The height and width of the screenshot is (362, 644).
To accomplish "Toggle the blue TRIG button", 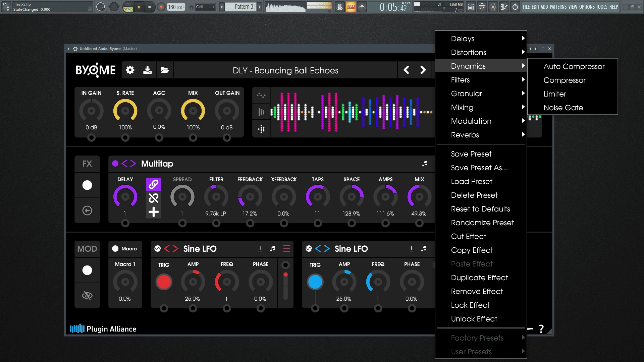I will pos(315,282).
